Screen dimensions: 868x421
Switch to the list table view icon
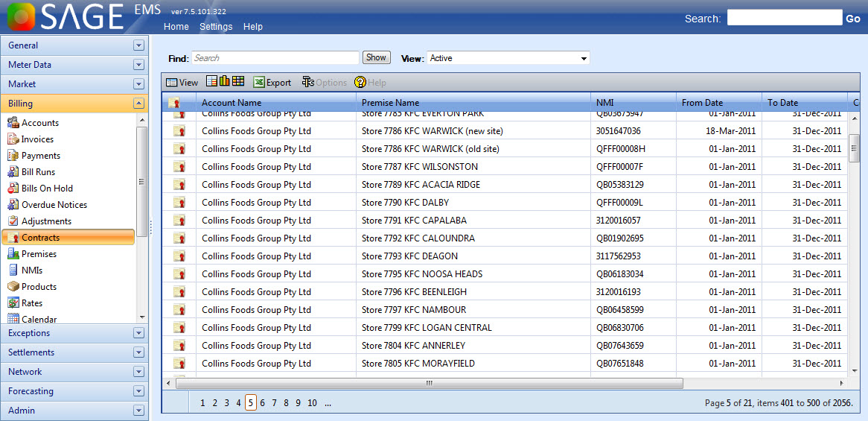point(211,81)
